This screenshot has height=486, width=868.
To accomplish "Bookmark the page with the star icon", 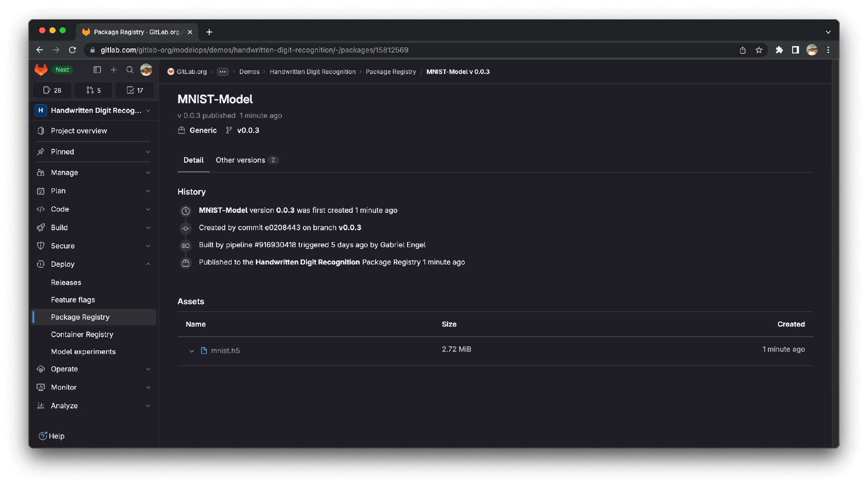I will coord(759,50).
